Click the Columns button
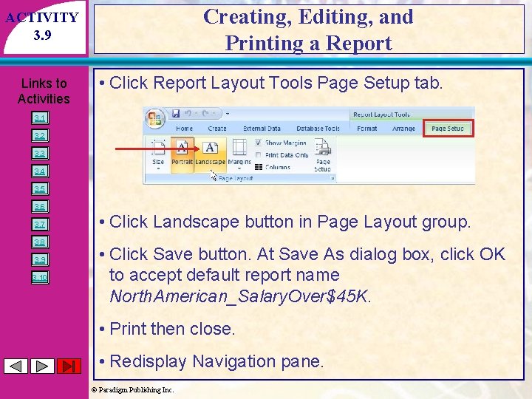 [x=273, y=167]
